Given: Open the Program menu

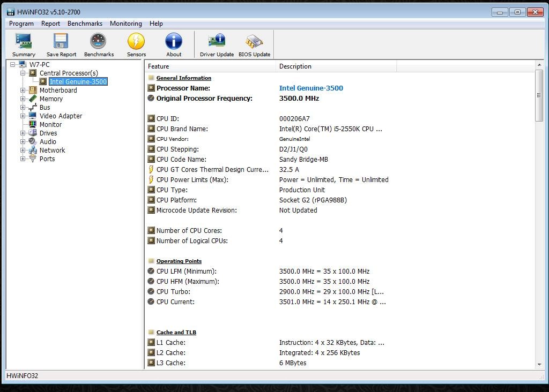Looking at the screenshot, I should pos(21,24).
